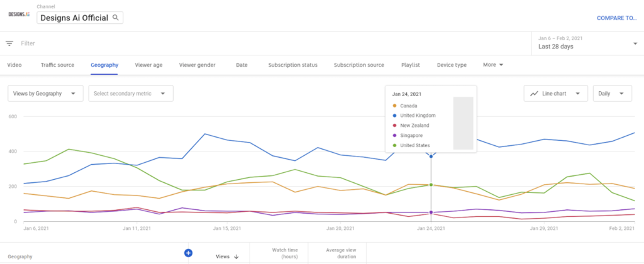Click the line chart icon
Image resolution: width=644 pixels, height=264 pixels.
coord(534,94)
